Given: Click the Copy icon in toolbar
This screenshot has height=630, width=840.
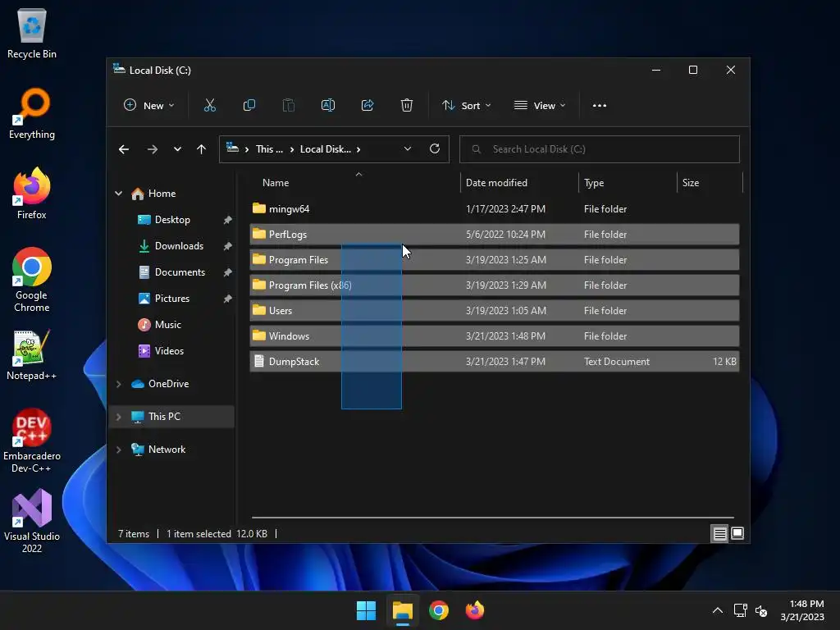Looking at the screenshot, I should click(249, 106).
